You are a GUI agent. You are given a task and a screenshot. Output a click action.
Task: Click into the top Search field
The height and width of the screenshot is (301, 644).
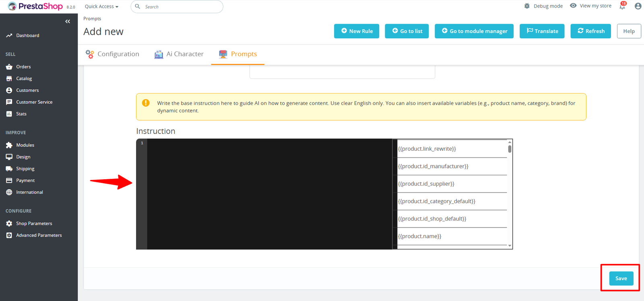click(x=177, y=6)
